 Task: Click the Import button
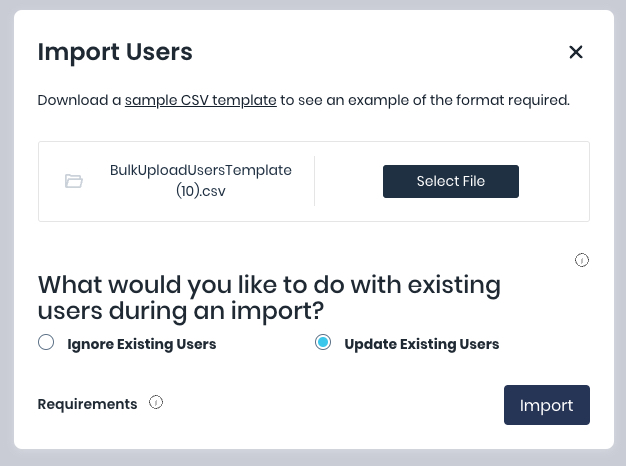click(x=546, y=405)
